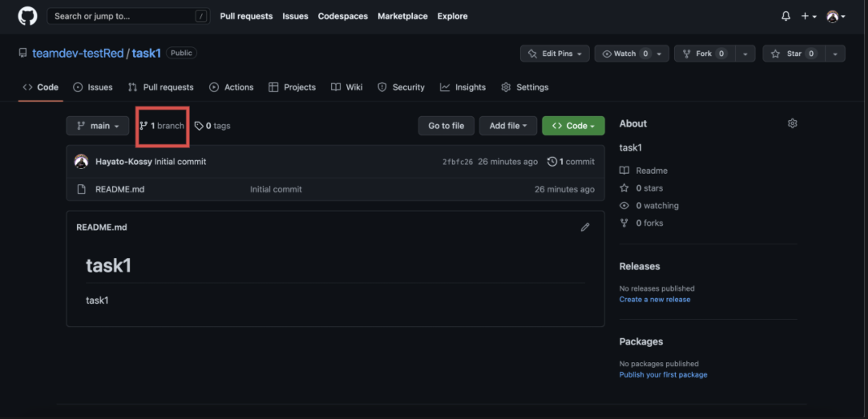Click the Create a new release link
868x419 pixels.
point(654,299)
